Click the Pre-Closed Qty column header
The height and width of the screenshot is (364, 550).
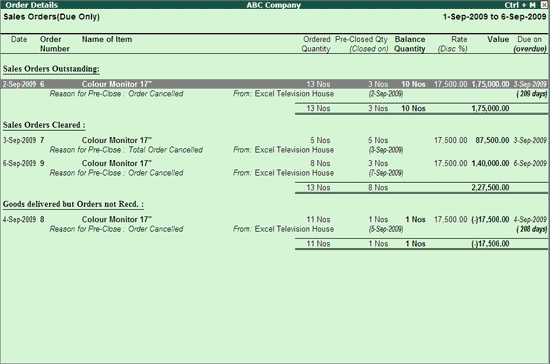(361, 44)
